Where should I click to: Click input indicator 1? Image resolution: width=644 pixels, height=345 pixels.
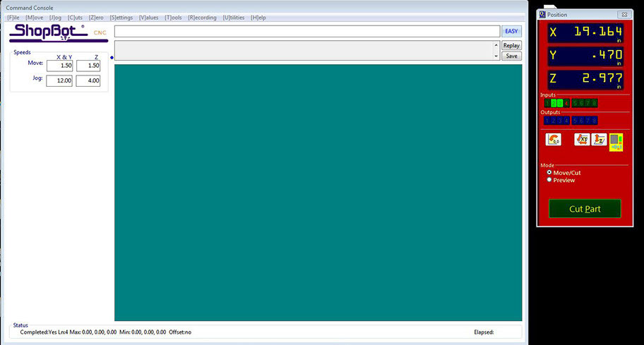tap(547, 103)
